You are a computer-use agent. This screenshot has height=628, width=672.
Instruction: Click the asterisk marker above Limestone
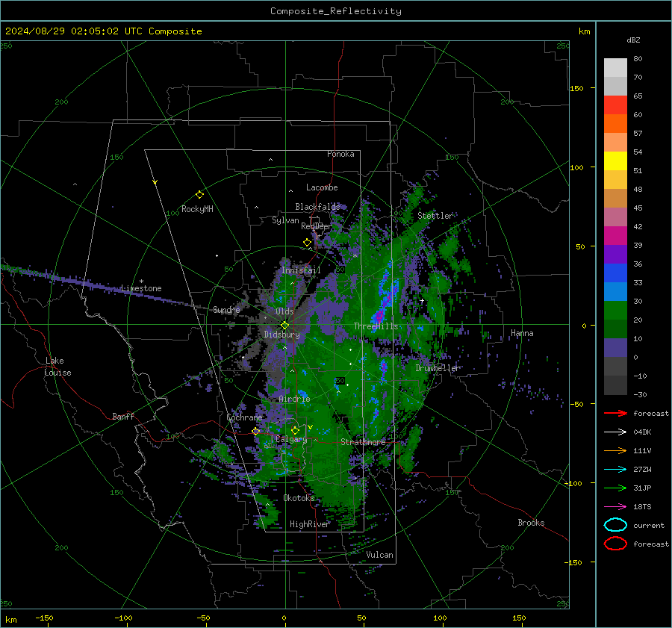click(141, 282)
